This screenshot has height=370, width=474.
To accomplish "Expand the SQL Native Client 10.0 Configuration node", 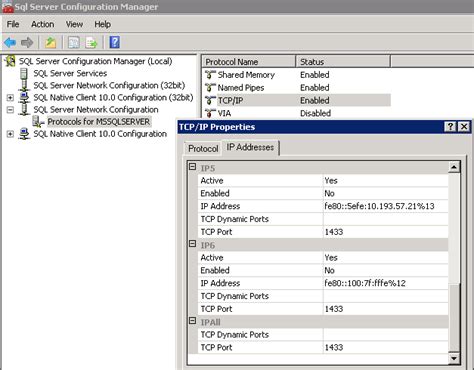I will pyautogui.click(x=10, y=134).
